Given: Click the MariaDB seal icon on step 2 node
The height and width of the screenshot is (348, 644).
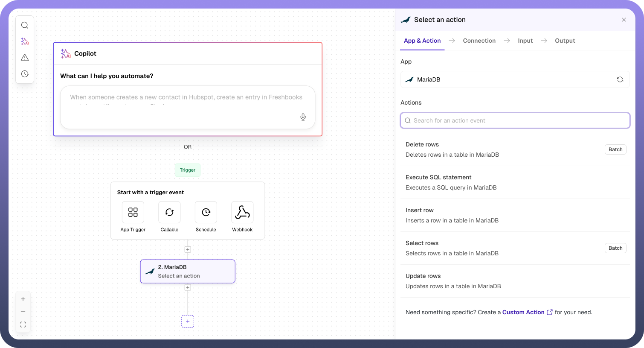Looking at the screenshot, I should pos(150,272).
